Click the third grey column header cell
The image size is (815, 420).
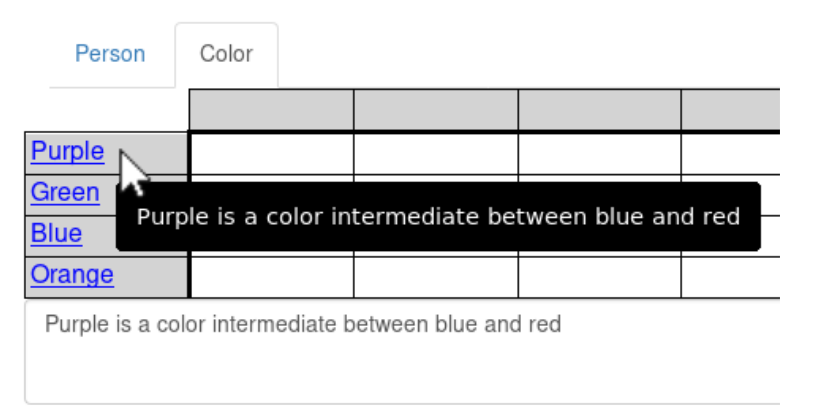pyautogui.click(x=600, y=110)
